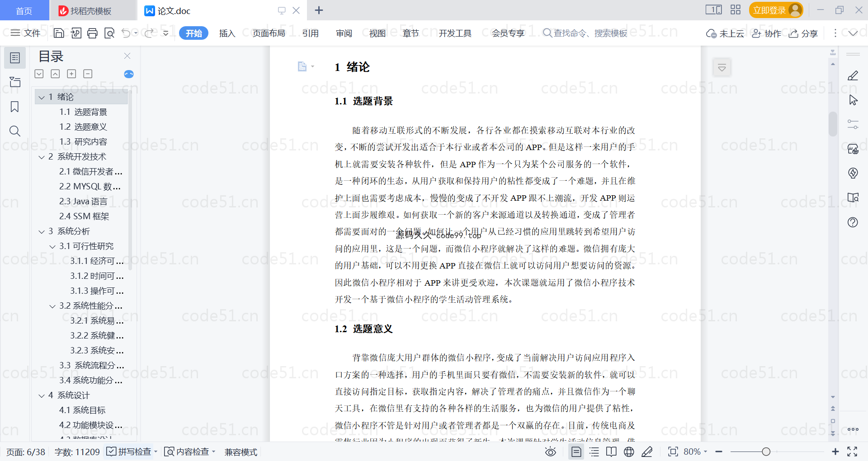The height and width of the screenshot is (461, 868).
Task: Click the eye protection mode icon in status bar
Action: click(x=550, y=452)
